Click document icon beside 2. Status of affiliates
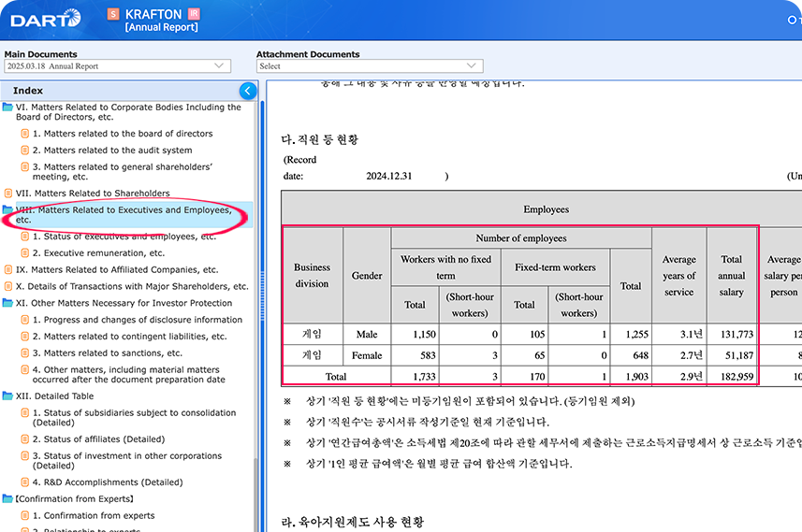This screenshot has width=802, height=532. [24, 439]
